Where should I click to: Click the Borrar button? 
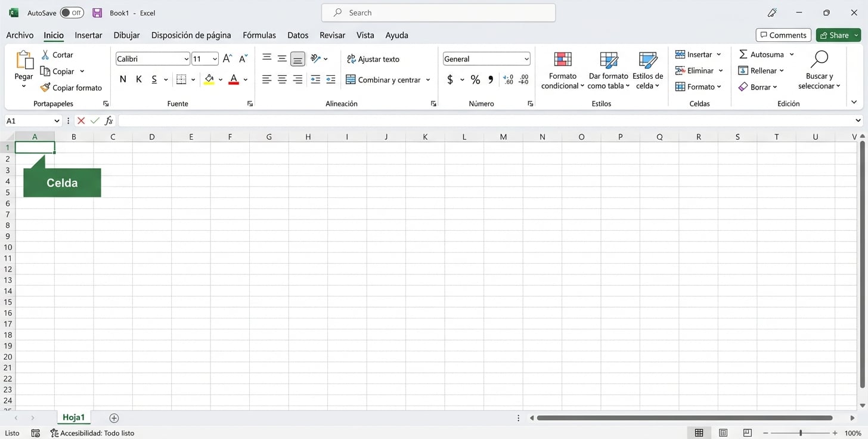[x=758, y=87]
